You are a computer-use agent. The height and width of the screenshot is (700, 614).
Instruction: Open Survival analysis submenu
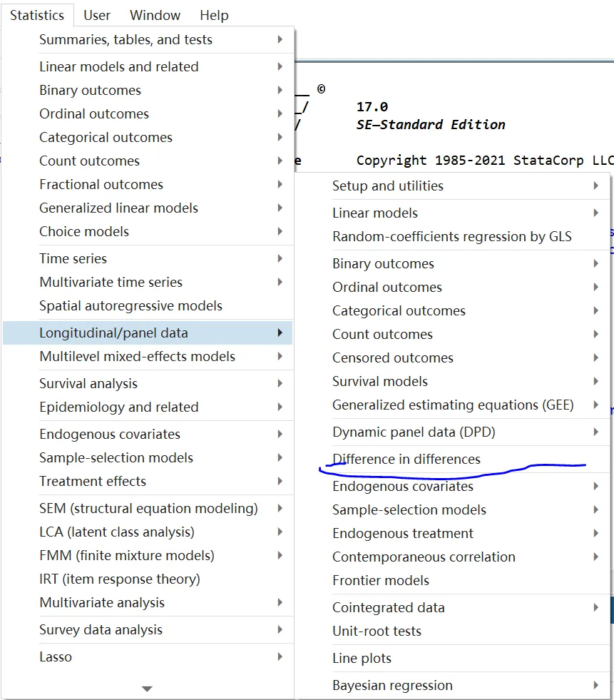click(x=148, y=383)
